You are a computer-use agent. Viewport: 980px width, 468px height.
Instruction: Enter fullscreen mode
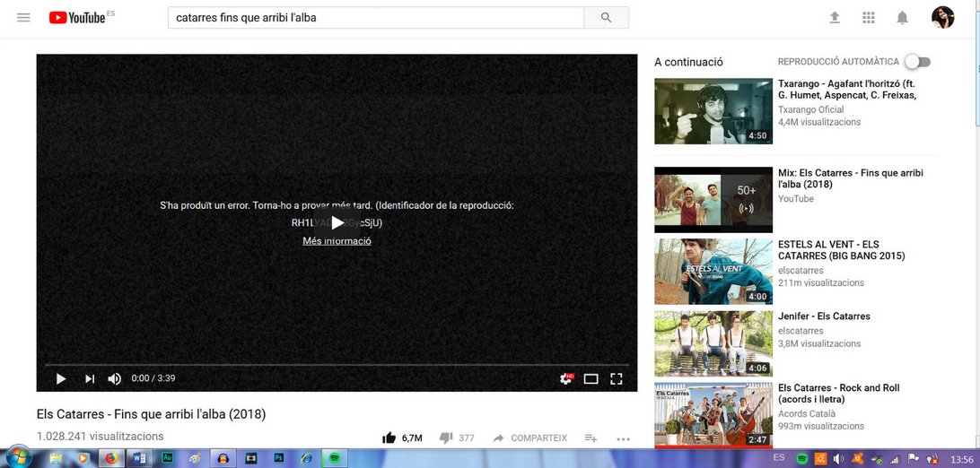point(617,378)
